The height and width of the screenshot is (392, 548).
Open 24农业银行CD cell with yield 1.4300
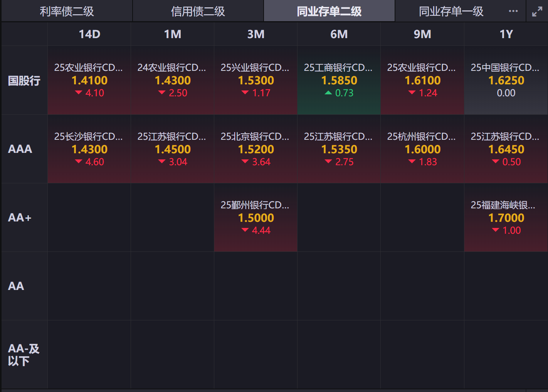173,80
